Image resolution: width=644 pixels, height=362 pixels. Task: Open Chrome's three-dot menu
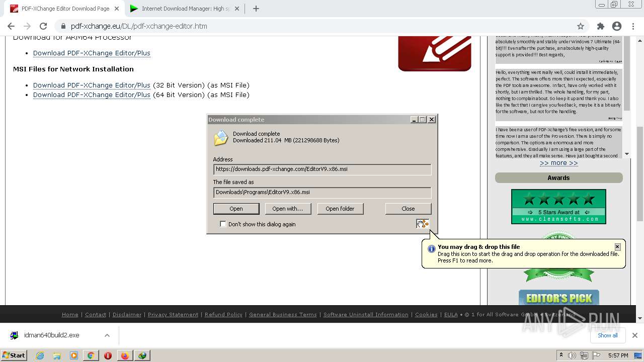(633, 26)
